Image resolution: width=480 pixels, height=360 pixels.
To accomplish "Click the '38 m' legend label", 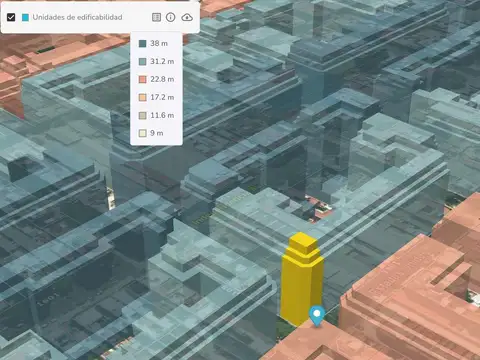I will pos(159,43).
